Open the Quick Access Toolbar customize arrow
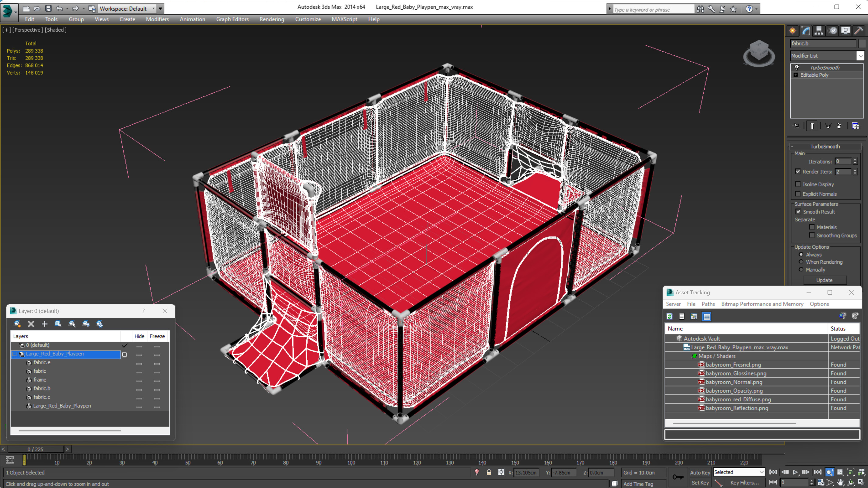The image size is (868, 488). pyautogui.click(x=160, y=9)
